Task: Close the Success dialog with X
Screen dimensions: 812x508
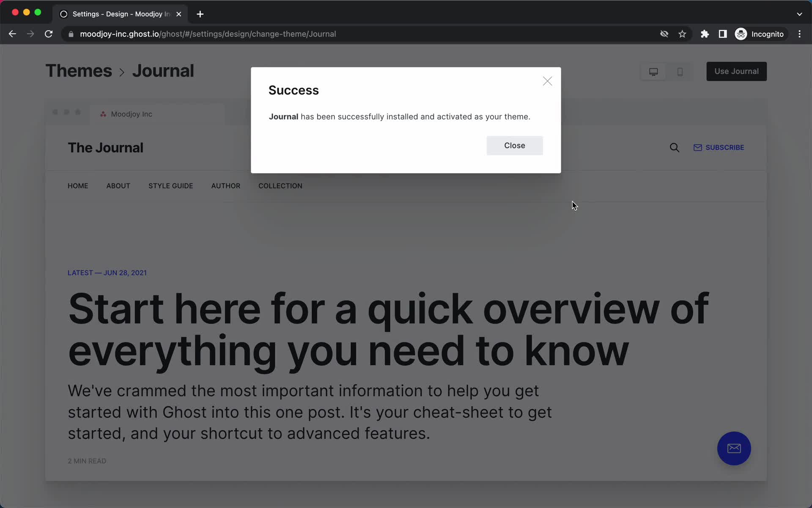Action: click(547, 81)
